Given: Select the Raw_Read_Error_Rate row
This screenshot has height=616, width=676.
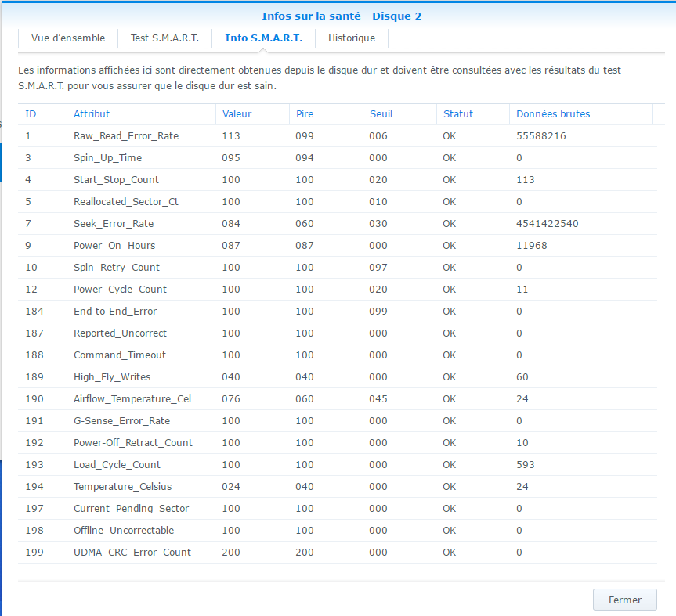Looking at the screenshot, I should click(338, 136).
